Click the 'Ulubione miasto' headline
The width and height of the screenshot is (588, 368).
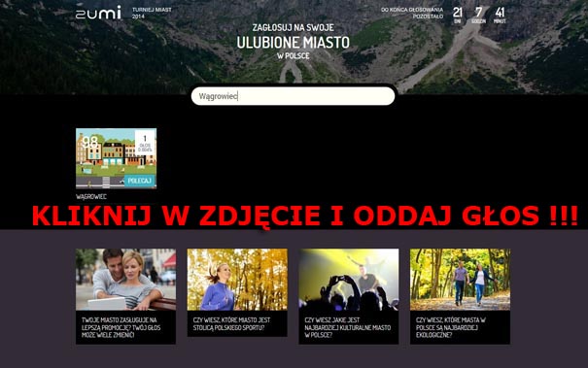293,43
